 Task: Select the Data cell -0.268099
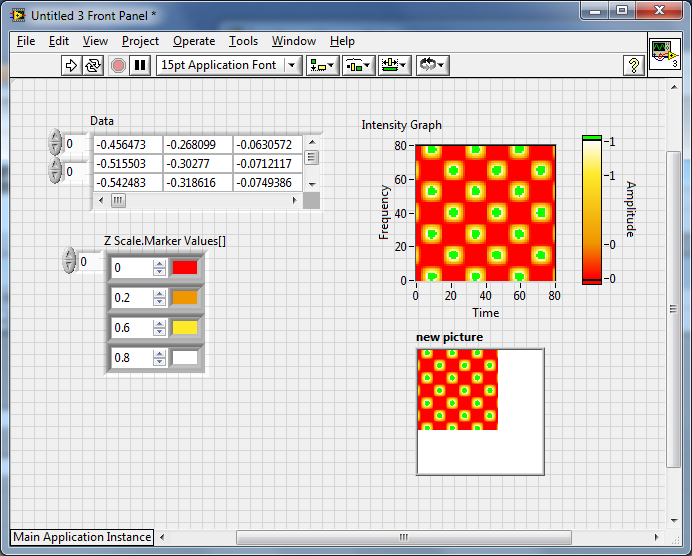tap(198, 145)
